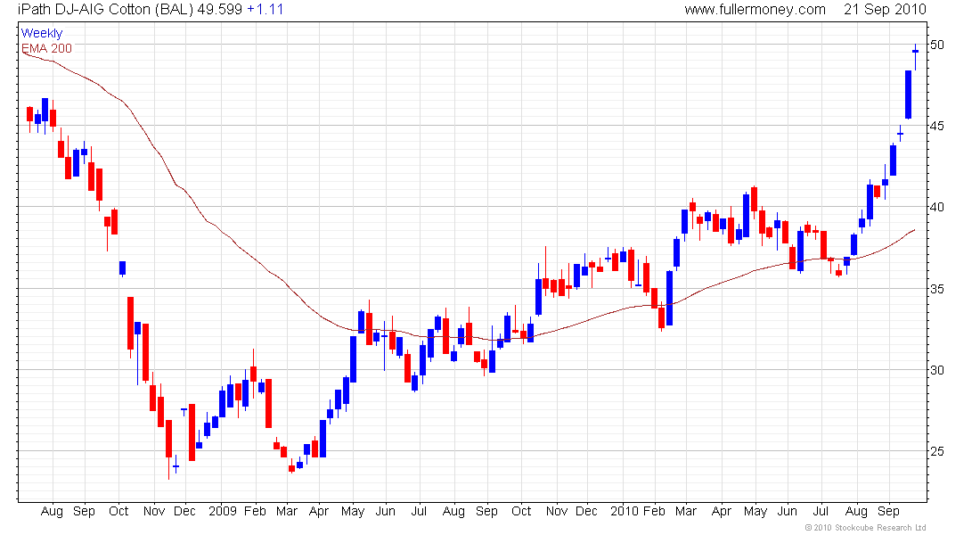
Task: Click the 'Jun' label between May and Jul of 2009
Action: point(385,511)
